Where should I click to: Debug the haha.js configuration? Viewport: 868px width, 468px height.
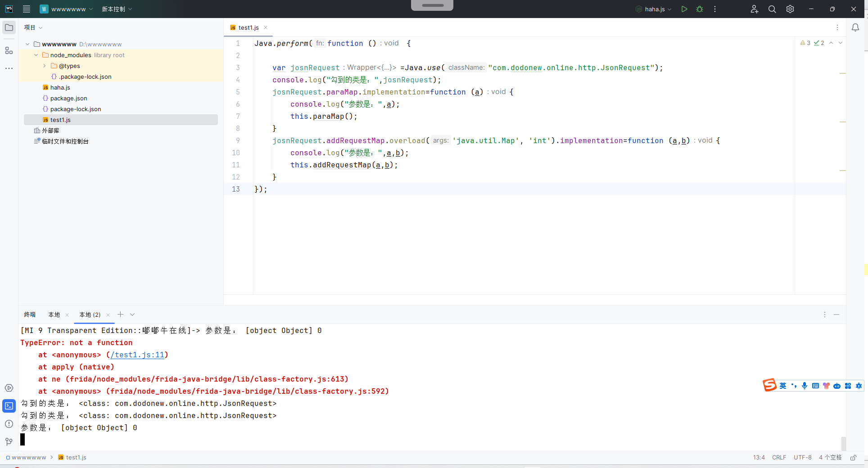[x=700, y=9]
